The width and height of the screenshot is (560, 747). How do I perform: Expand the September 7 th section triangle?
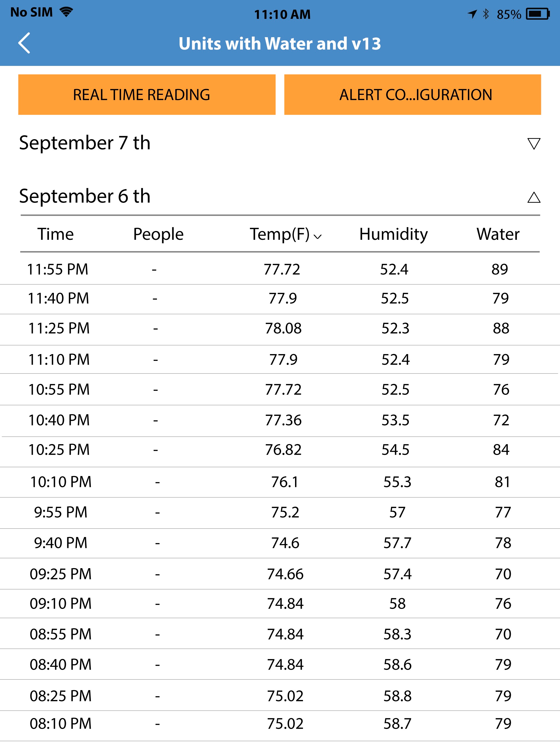coord(534,144)
